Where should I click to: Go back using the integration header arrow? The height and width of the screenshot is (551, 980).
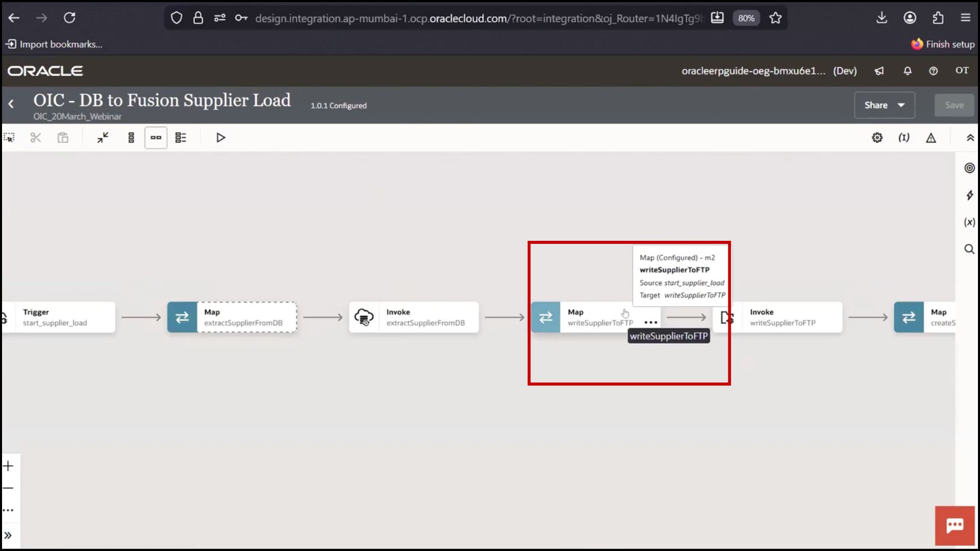coord(11,104)
